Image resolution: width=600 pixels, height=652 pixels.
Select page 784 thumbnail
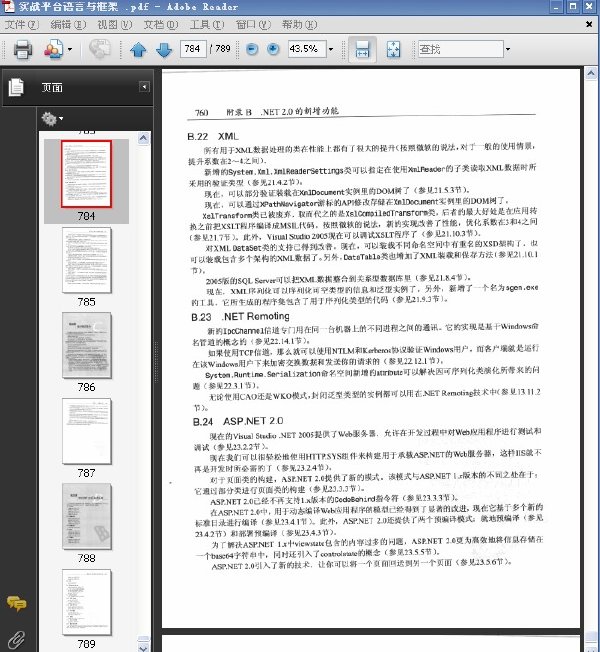pyautogui.click(x=86, y=174)
